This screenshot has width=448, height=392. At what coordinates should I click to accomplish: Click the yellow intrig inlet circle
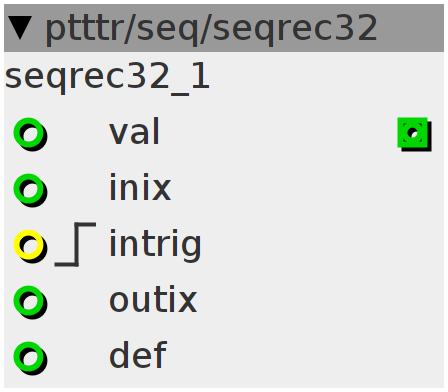29,245
